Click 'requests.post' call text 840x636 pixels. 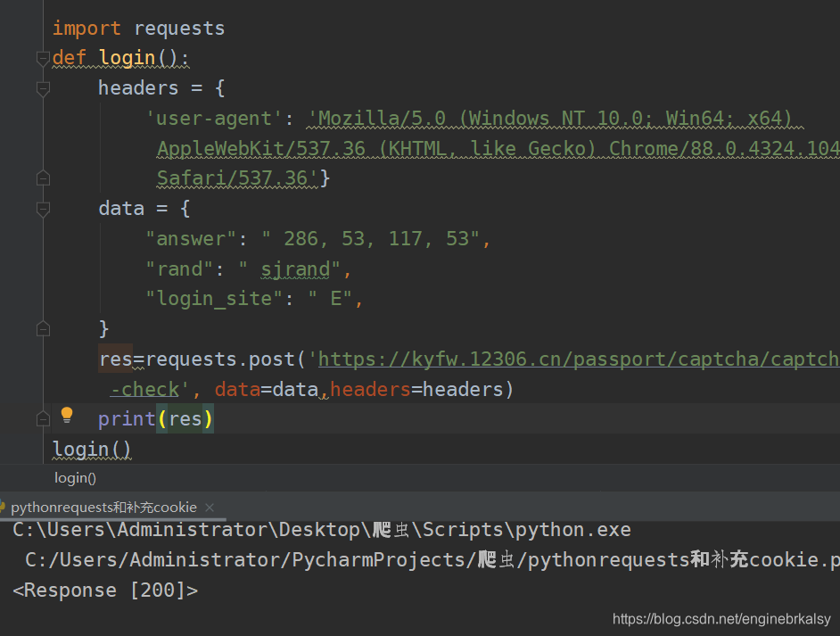click(x=220, y=359)
